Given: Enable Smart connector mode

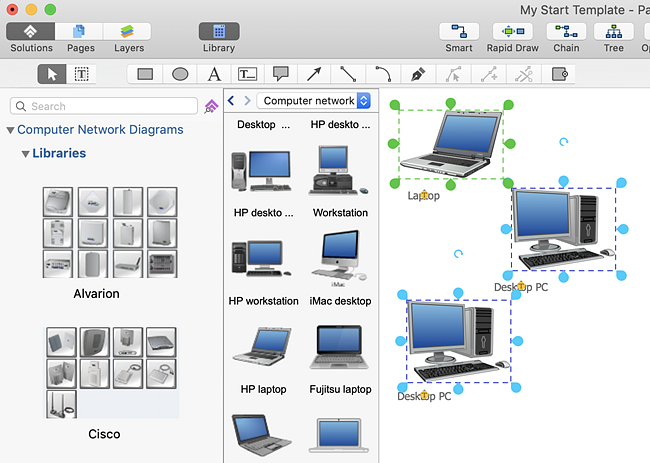Looking at the screenshot, I should click(459, 32).
